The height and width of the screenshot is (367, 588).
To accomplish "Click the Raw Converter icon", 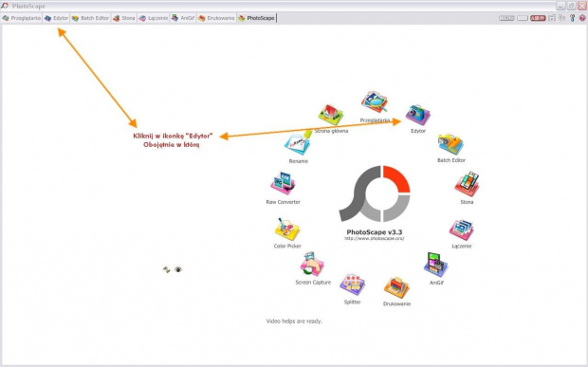I will tap(283, 184).
